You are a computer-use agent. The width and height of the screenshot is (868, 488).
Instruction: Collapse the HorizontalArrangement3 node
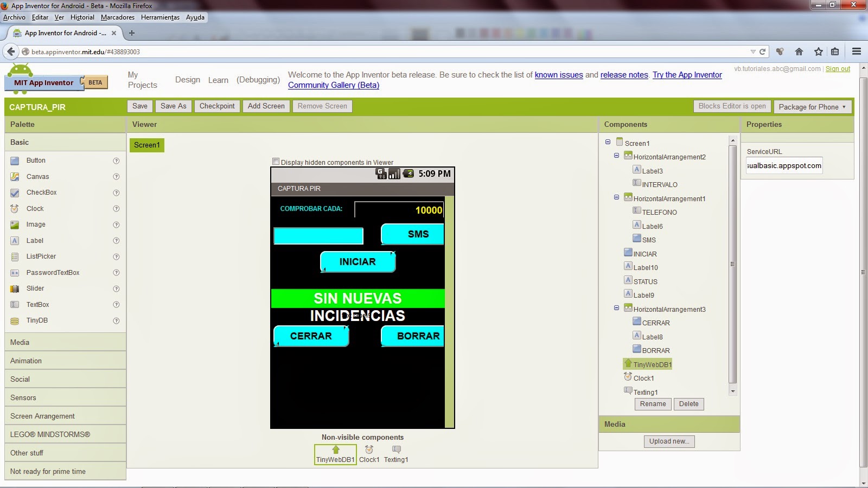tap(616, 308)
